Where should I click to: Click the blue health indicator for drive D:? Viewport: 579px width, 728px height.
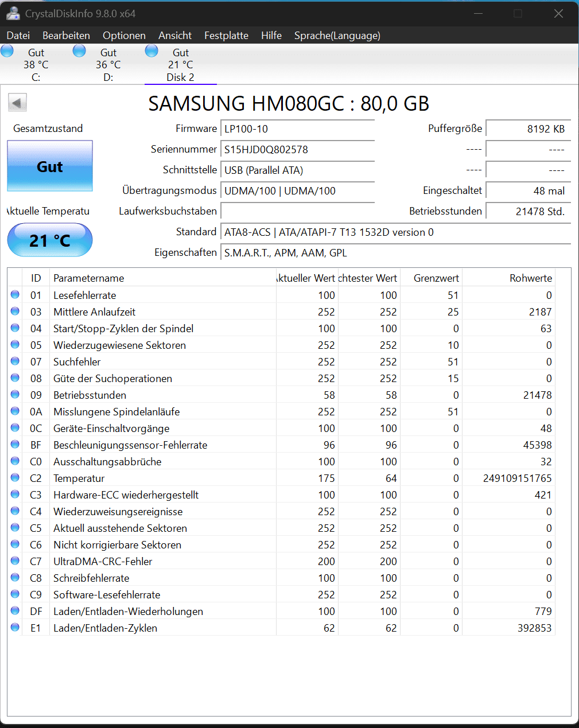pyautogui.click(x=79, y=50)
